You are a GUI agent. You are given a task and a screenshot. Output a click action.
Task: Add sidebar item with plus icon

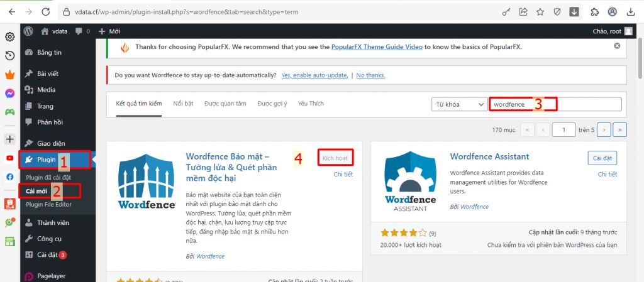pos(10,139)
